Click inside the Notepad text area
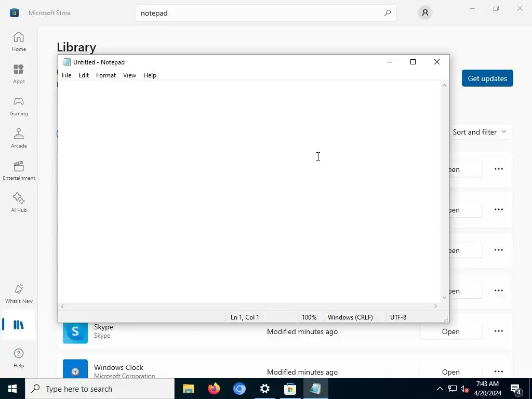Viewport: 532px width, 399px height. [249, 191]
